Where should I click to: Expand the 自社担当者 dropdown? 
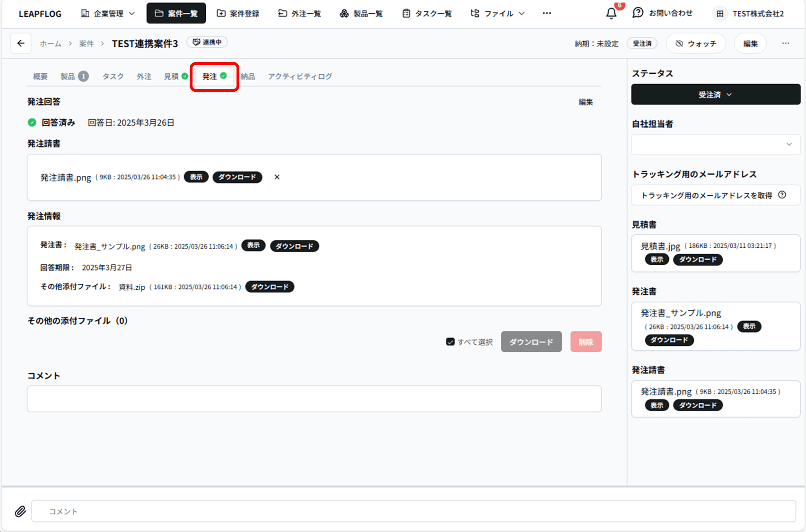coord(716,144)
